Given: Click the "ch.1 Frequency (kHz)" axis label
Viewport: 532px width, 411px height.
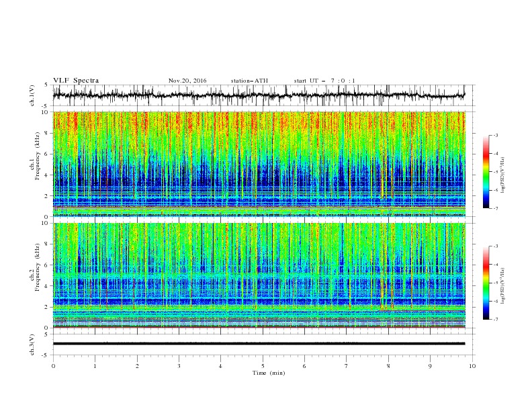Looking at the screenshot, I should coord(35,164).
